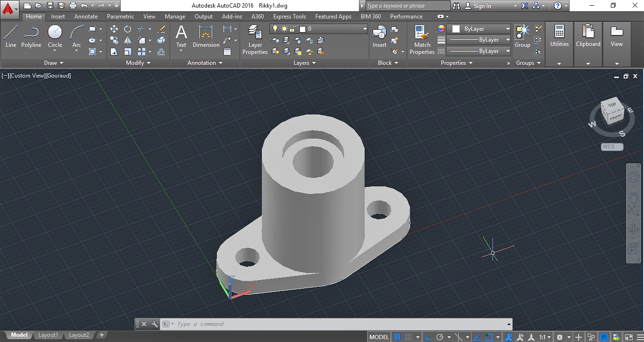Select the Polyline tool
Screen dimensions: 644x342
coord(31,36)
